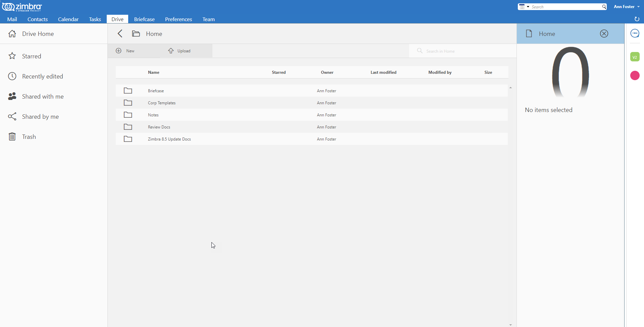644x327 pixels.
Task: Select the Drive tab
Action: coord(117,19)
